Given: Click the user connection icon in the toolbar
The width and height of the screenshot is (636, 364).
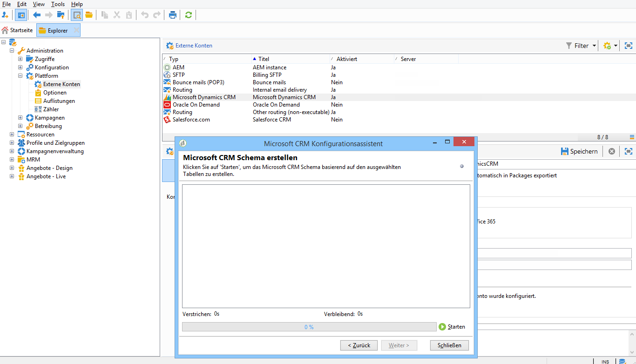Looking at the screenshot, I should tap(6, 15).
